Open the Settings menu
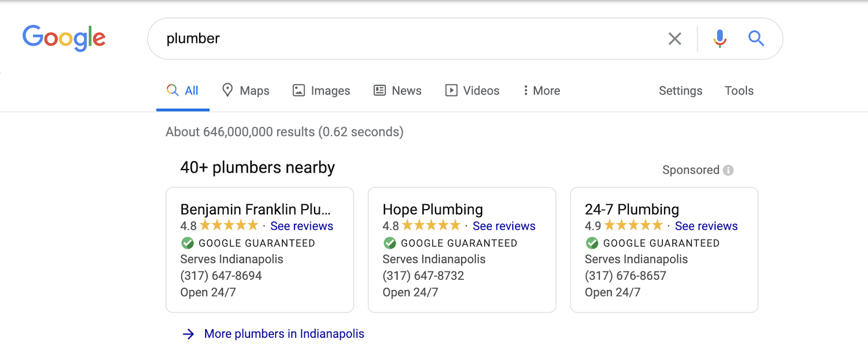Viewport: 868px width, 347px height. click(x=680, y=91)
